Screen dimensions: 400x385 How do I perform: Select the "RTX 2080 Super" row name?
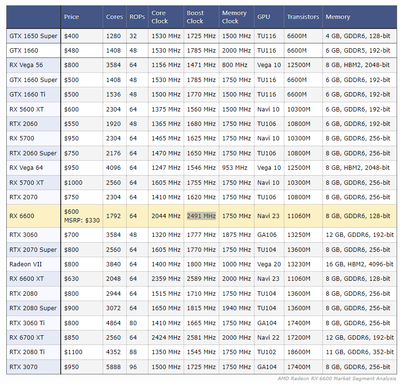point(33,308)
